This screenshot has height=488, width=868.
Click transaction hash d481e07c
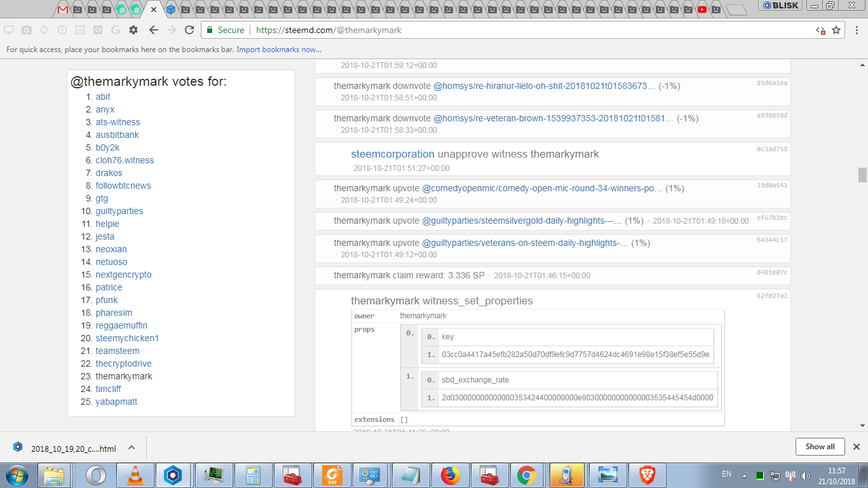click(772, 273)
